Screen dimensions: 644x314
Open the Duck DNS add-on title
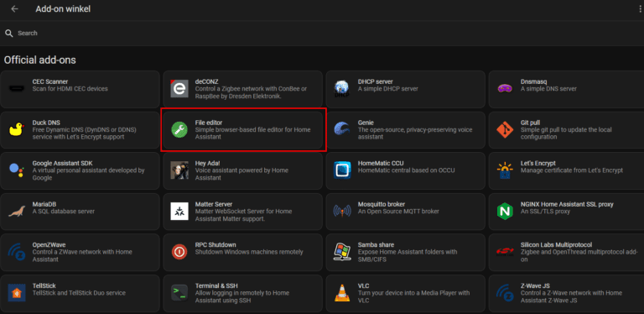coord(46,123)
